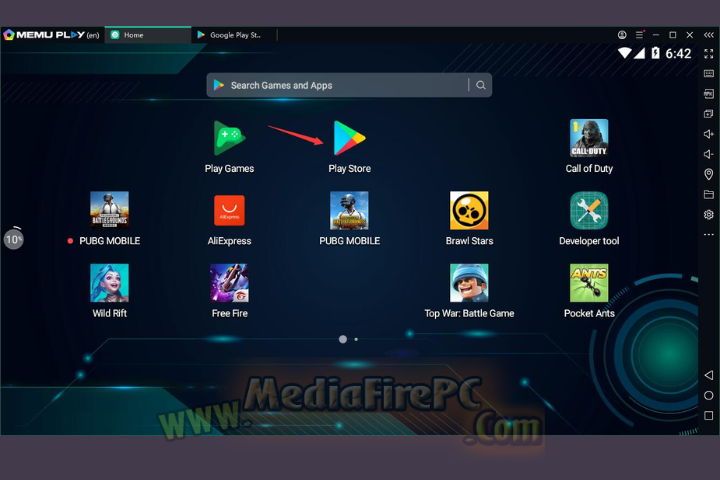Switch to the Google Play St.. tab
720x480 pixels.
tap(234, 35)
